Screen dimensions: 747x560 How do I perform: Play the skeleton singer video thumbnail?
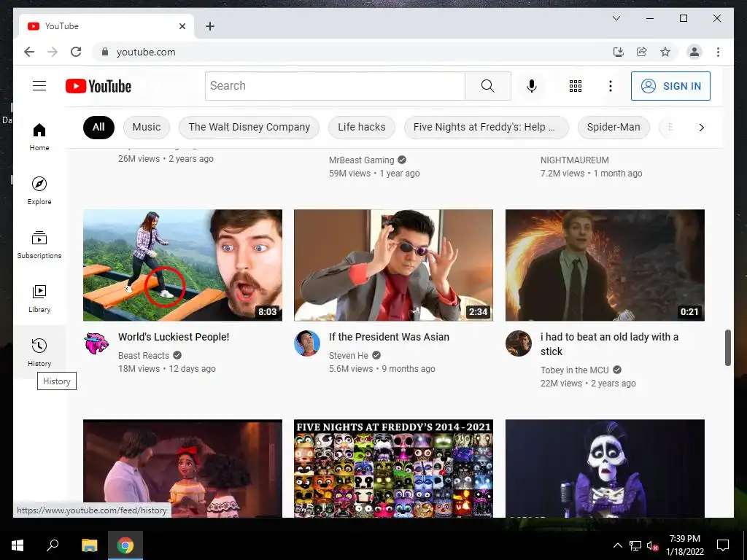coord(605,469)
